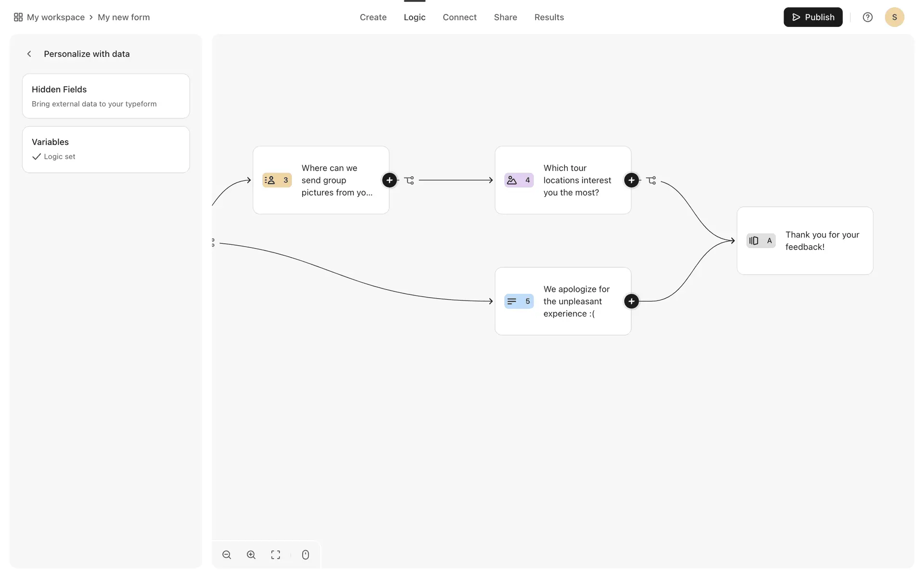This screenshot has height=578, width=924.
Task: Open the user avatar S menu
Action: click(x=894, y=17)
